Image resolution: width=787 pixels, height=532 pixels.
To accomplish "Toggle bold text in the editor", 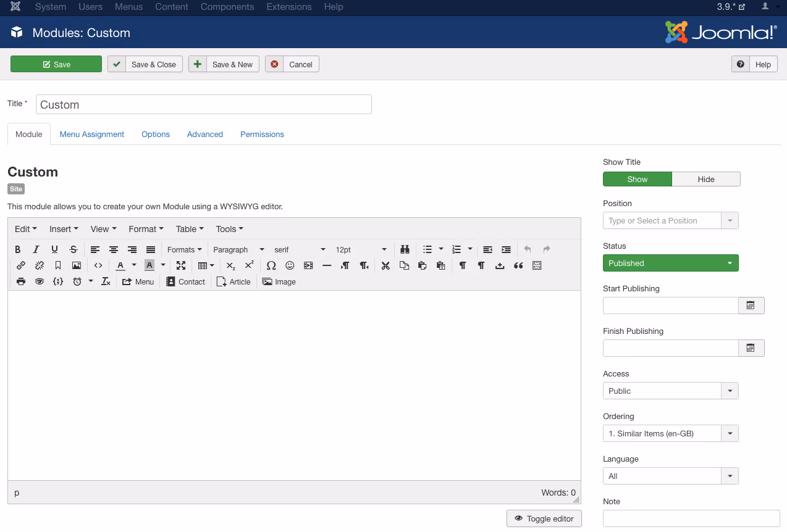I will pos(17,249).
